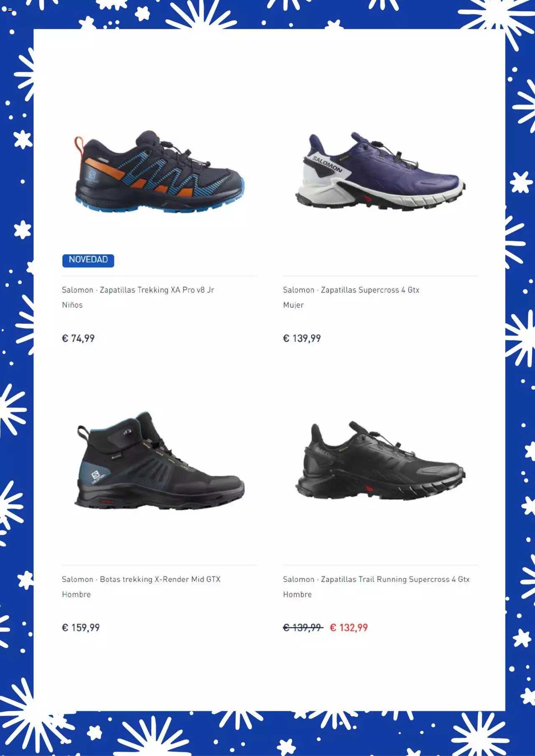The image size is (535, 756).
Task: Open Zapatillas Trail Running Supercross 4 Gtx title
Action: point(395,579)
